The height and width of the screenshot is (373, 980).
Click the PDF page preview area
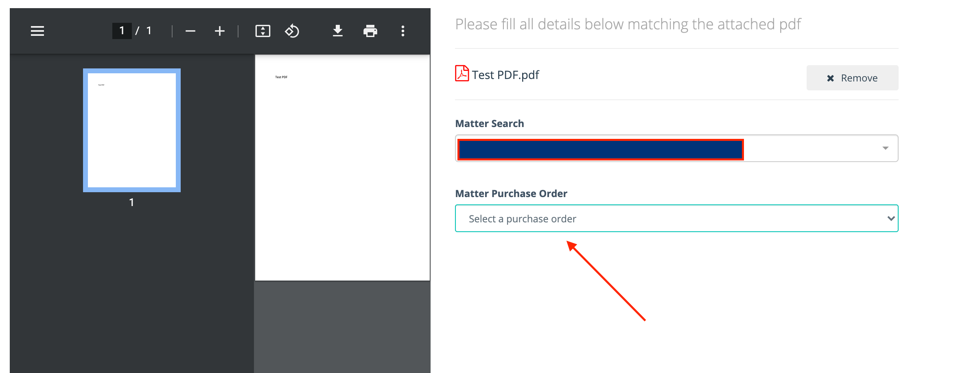point(342,168)
